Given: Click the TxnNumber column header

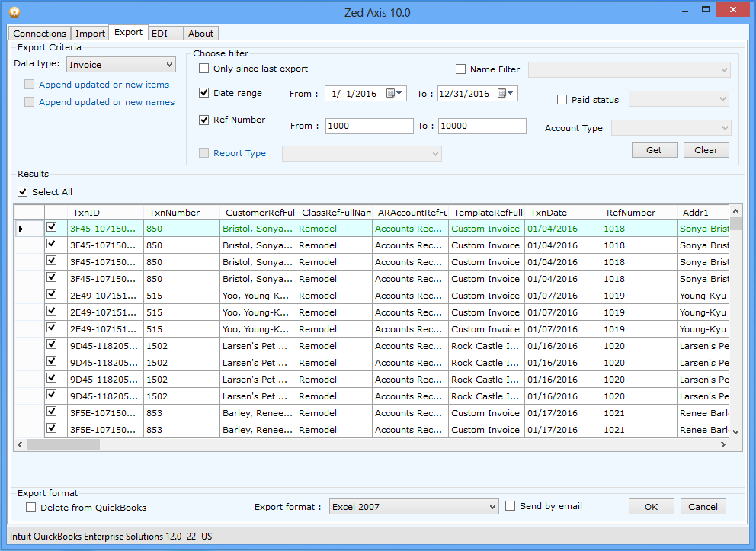Looking at the screenshot, I should 181,213.
